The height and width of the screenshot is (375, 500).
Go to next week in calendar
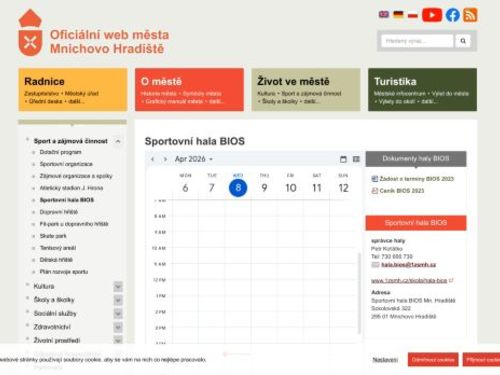pyautogui.click(x=165, y=159)
